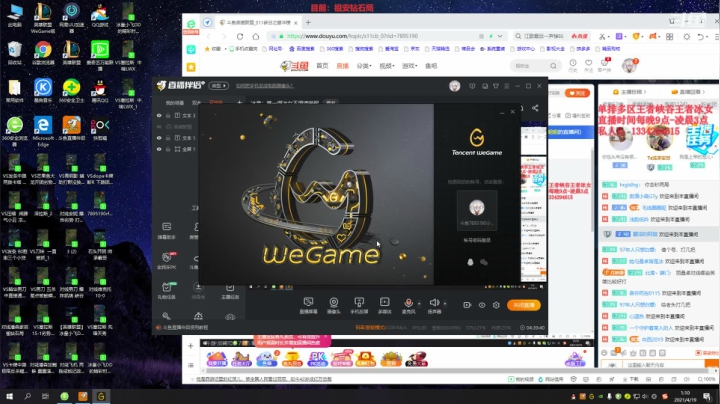Click the help link in companion title bar
720x404 pixels.
click(265, 86)
